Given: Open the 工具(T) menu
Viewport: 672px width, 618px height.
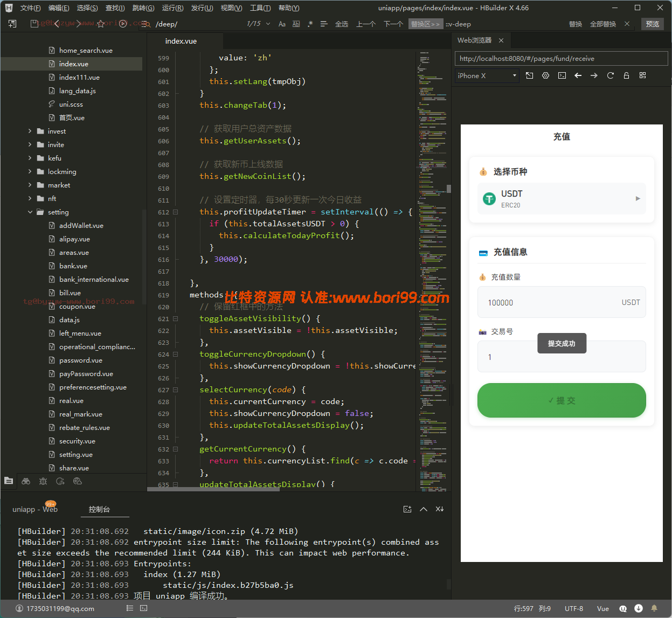Looking at the screenshot, I should (260, 8).
